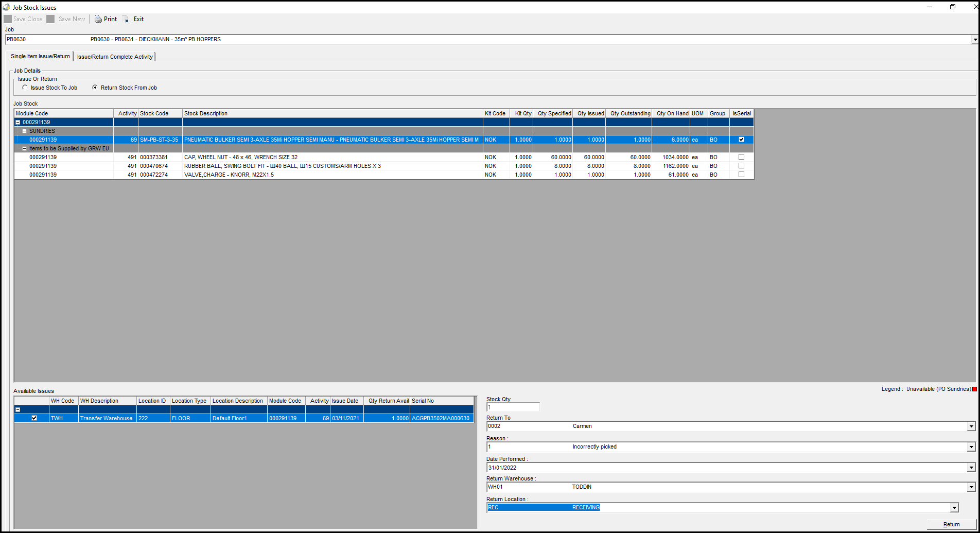
Task: Expand the Return Warehouse dropdown
Action: (971, 487)
